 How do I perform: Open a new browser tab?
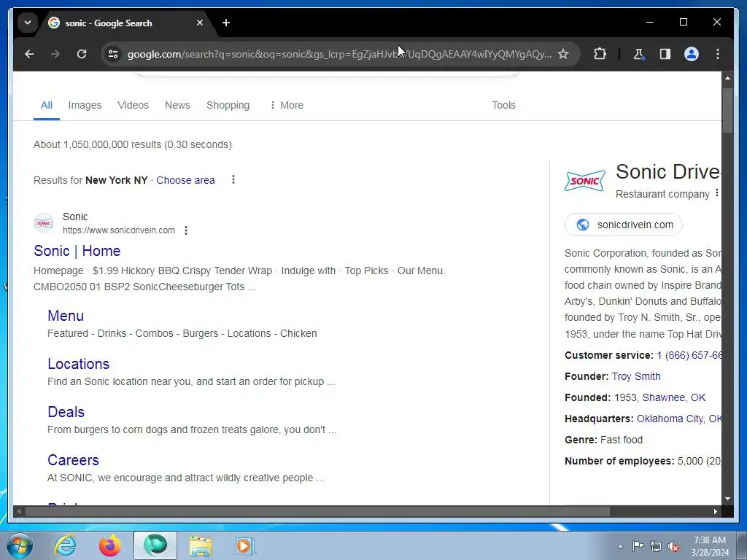226,23
